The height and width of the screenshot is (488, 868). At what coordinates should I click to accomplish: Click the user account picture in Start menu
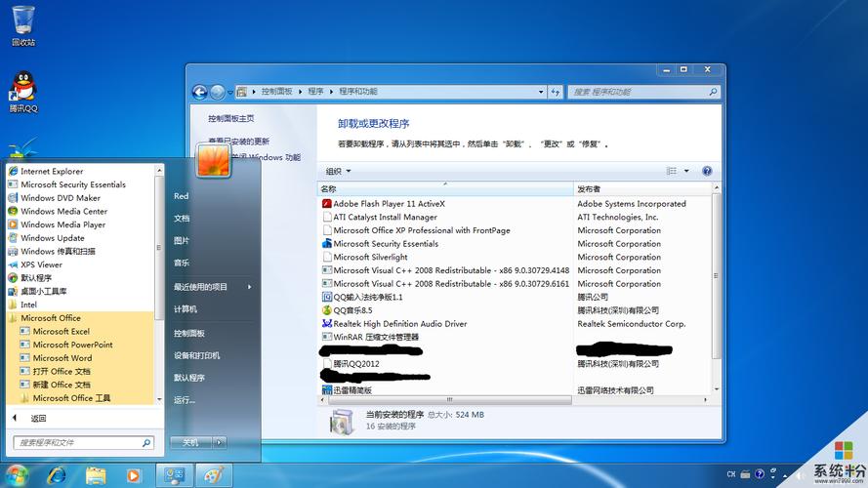[213, 159]
